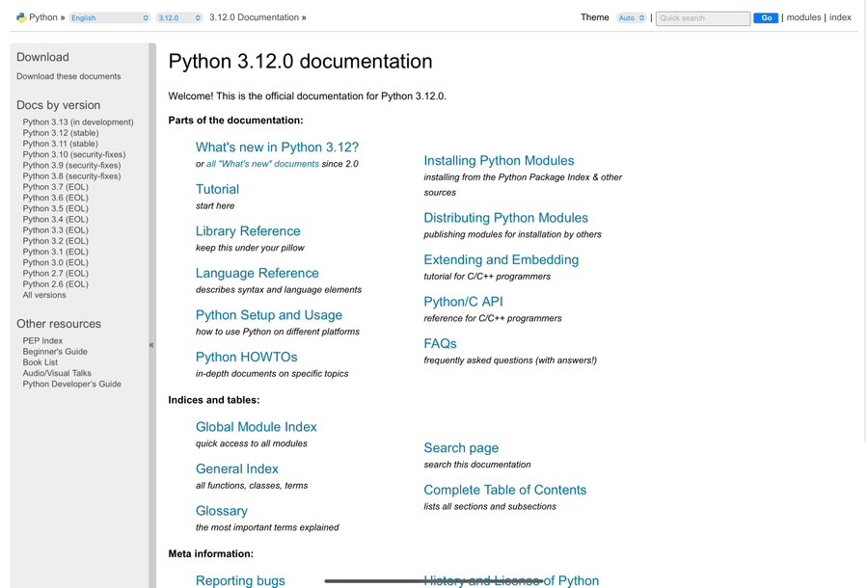868x588 pixels.
Task: Click the Python breadcrumb link
Action: click(x=43, y=17)
